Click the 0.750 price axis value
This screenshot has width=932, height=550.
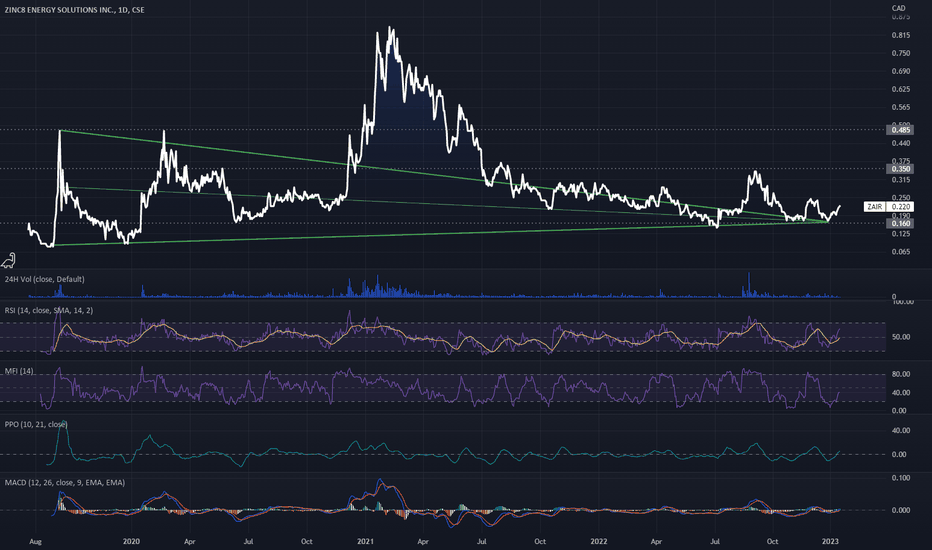point(901,53)
